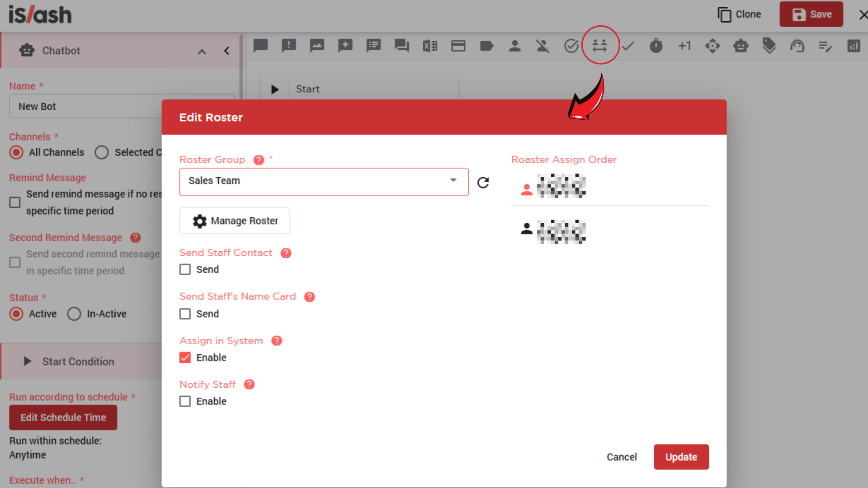Click the Manage Roster button

pyautogui.click(x=235, y=221)
